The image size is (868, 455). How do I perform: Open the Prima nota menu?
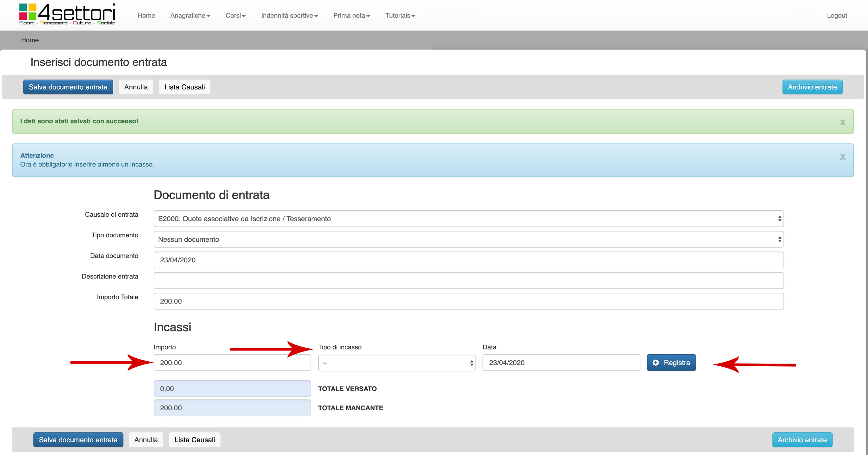(351, 15)
